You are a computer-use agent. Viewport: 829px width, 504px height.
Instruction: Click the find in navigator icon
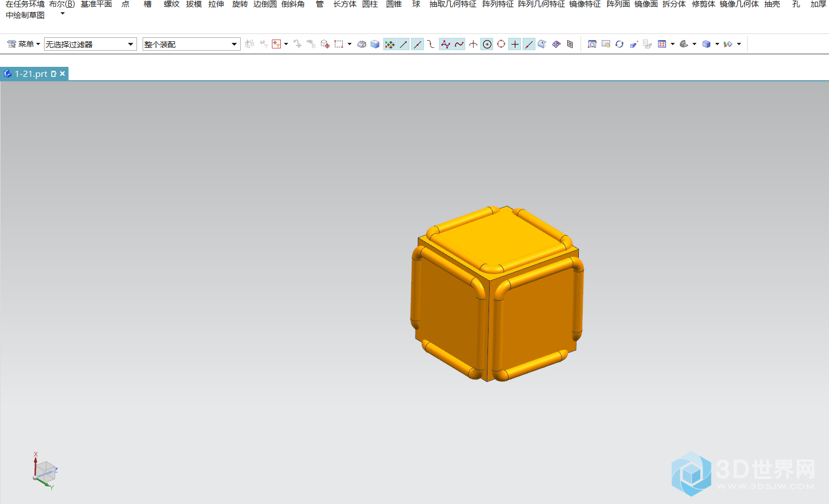[x=311, y=44]
